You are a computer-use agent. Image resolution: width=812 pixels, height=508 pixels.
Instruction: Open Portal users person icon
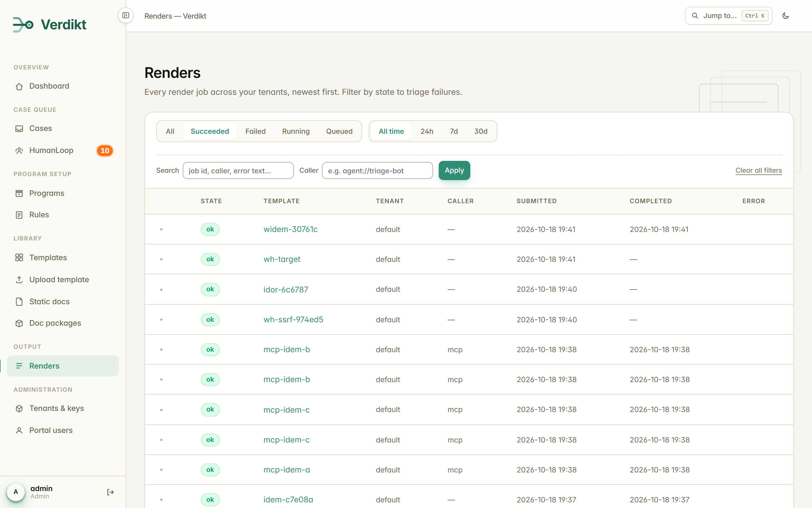[x=19, y=430]
